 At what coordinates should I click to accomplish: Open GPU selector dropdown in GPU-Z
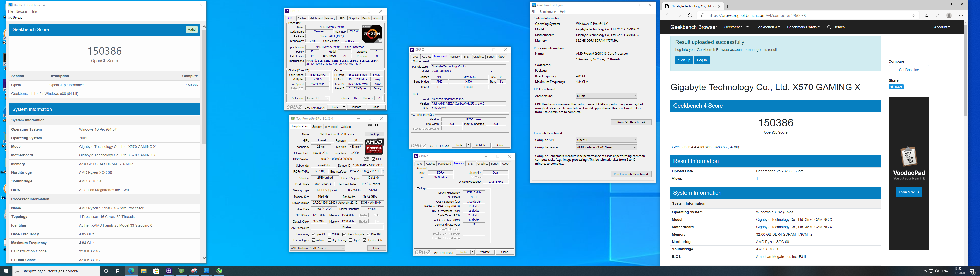tap(318, 248)
